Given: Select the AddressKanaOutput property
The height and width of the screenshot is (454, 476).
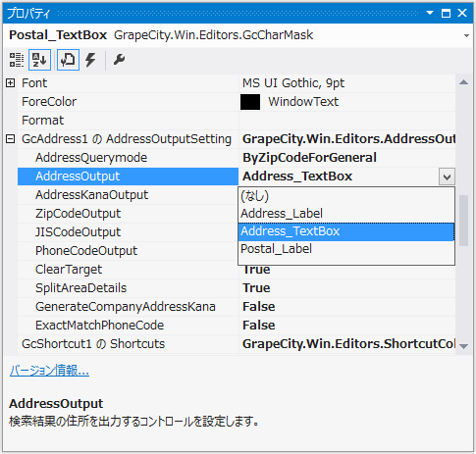Looking at the screenshot, I should [x=128, y=195].
